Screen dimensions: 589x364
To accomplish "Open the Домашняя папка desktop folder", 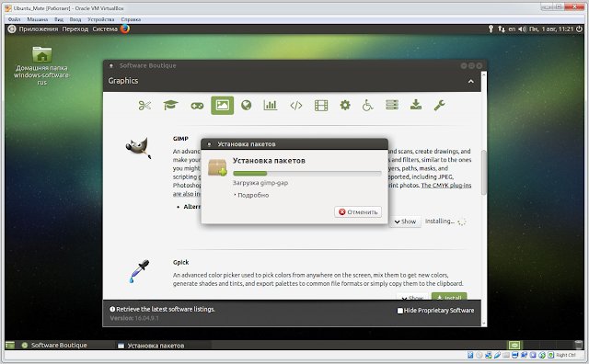I will coord(41,65).
